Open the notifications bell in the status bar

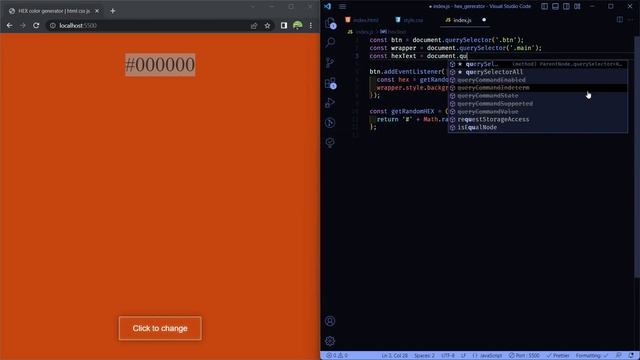[x=631, y=356]
